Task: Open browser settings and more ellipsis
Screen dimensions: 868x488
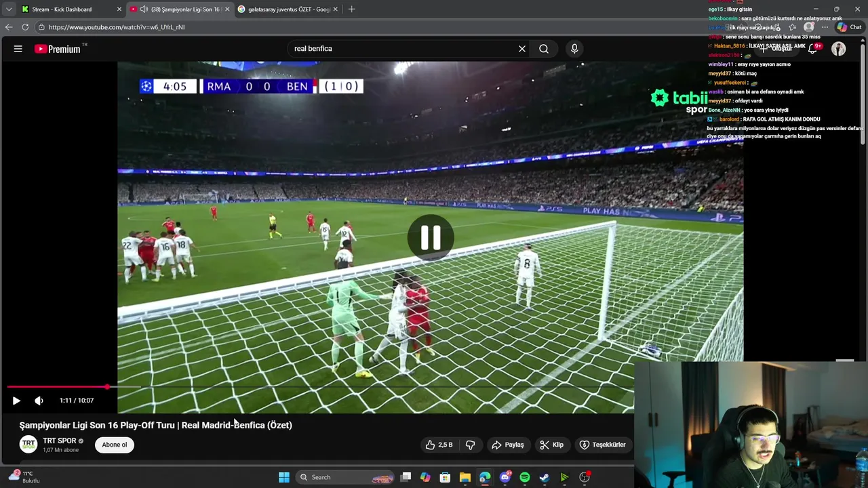Action: (x=825, y=27)
